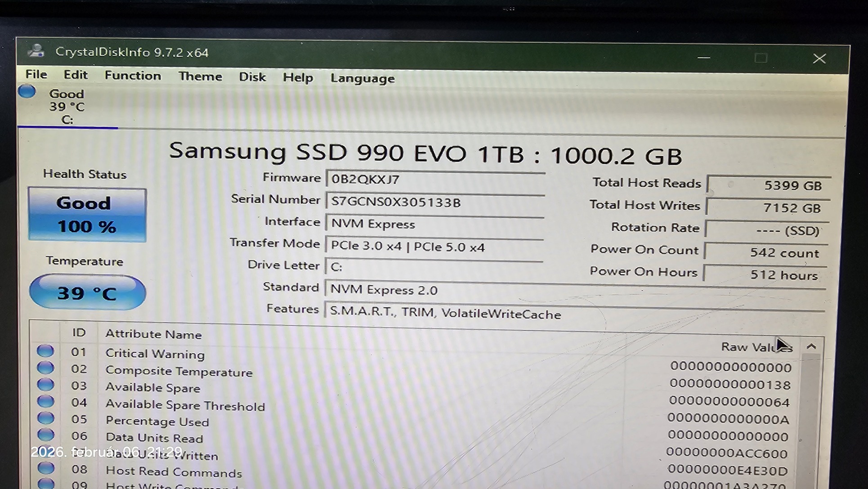Select the Data Units Read attribute row
Viewport: 868px width, 489px height.
point(154,438)
